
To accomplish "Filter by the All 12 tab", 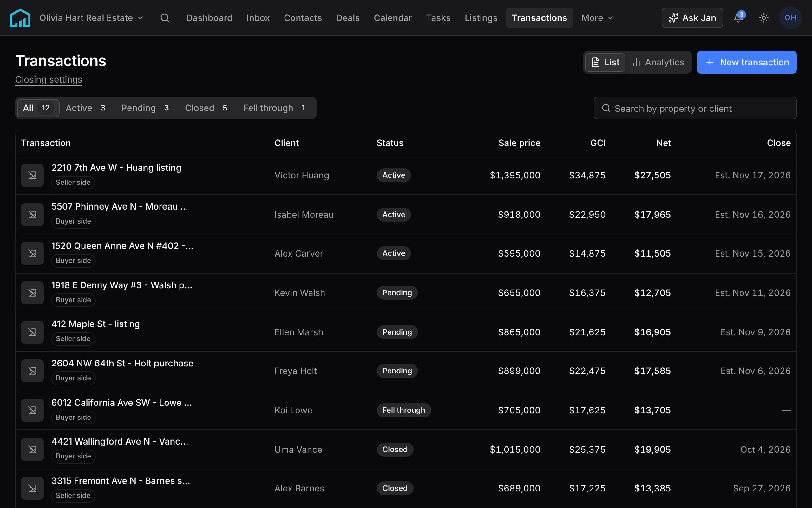I will coord(38,108).
